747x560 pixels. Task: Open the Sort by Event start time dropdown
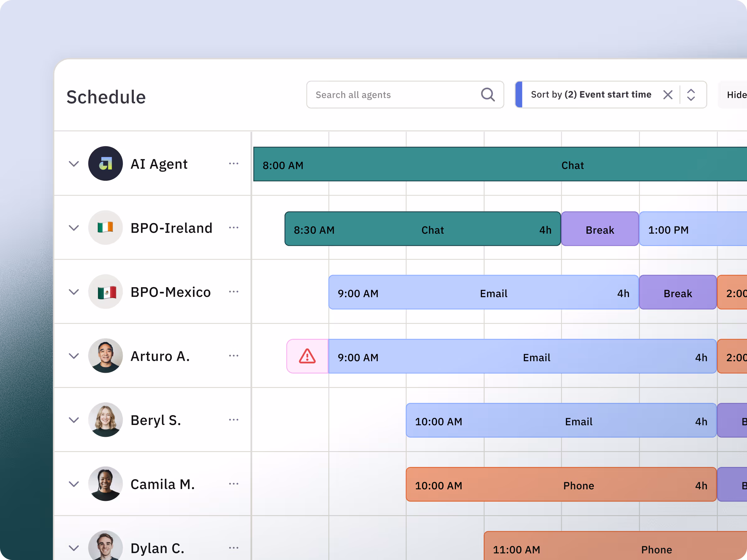pyautogui.click(x=591, y=95)
